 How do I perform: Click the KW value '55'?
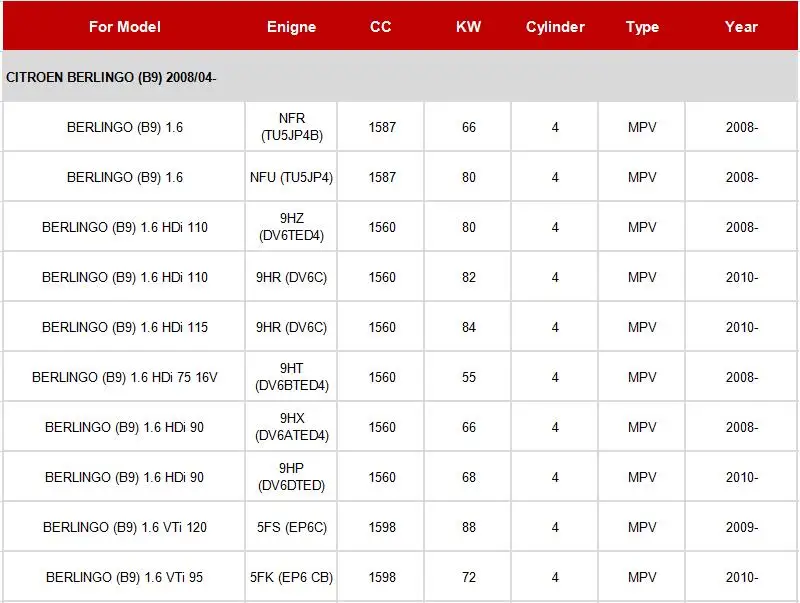click(468, 377)
